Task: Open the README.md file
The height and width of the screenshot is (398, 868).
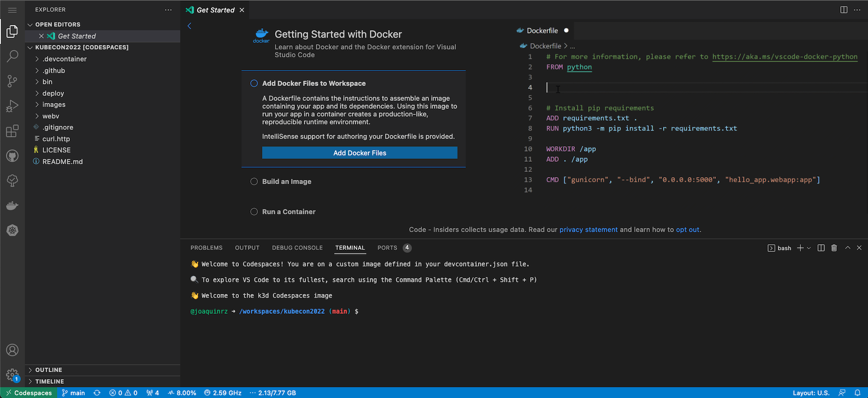Action: tap(103, 162)
